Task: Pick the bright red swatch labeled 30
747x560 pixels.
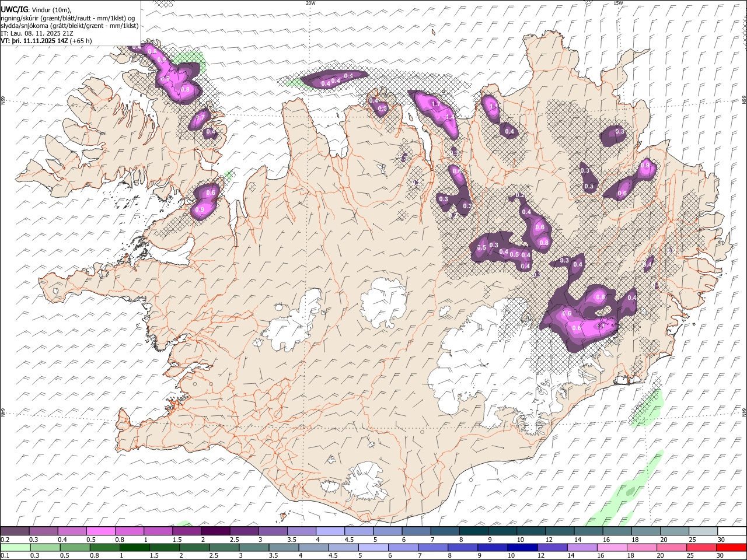Action: [x=731, y=548]
